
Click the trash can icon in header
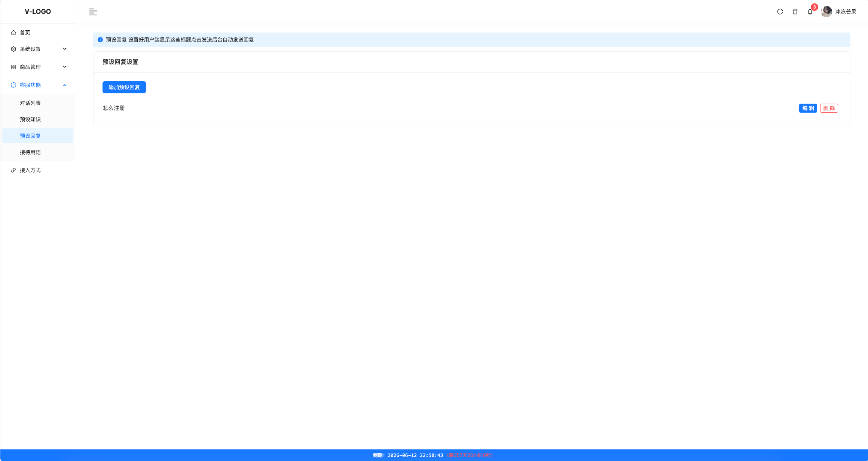(795, 12)
